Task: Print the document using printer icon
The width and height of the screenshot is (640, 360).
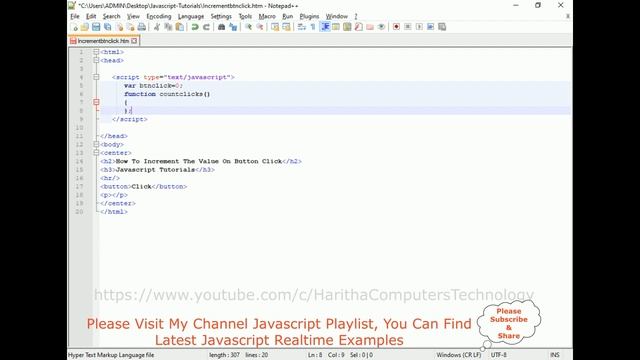Action: tap(142, 27)
